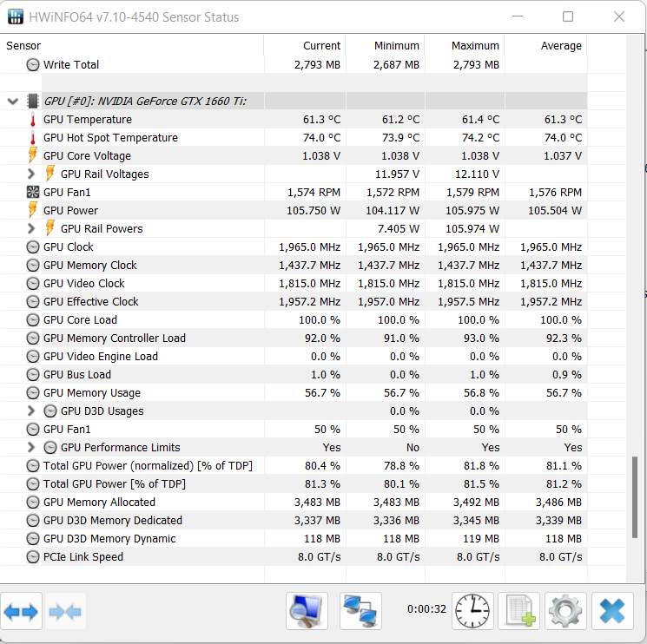Viewport: 647px width, 644px height.
Task: Collapse the NVIDIA GeForce GTX 1660 Ti group
Action: [x=13, y=102]
